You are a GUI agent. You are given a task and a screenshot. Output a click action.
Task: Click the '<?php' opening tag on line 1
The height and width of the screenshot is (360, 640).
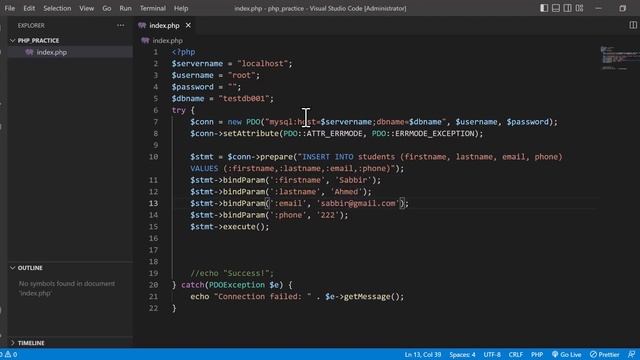point(183,52)
